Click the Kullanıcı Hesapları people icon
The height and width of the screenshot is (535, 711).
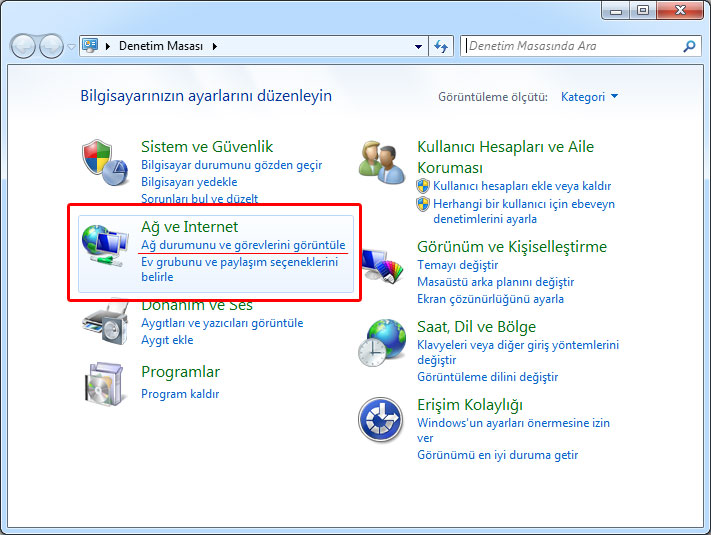(382, 160)
